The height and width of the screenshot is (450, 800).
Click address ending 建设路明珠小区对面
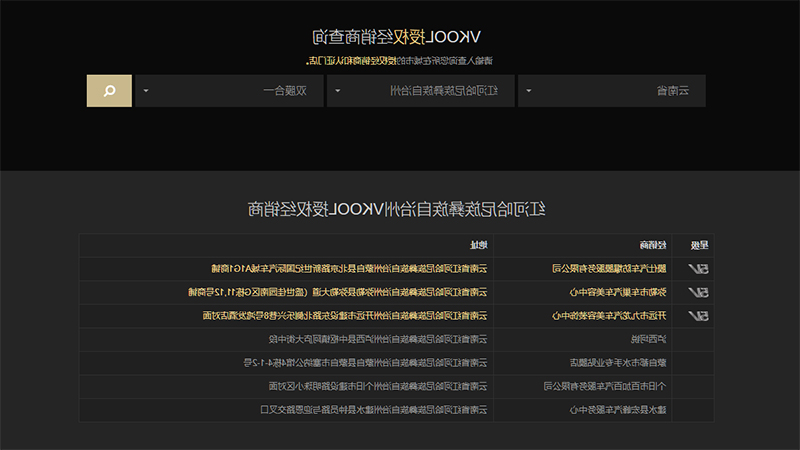[378, 386]
